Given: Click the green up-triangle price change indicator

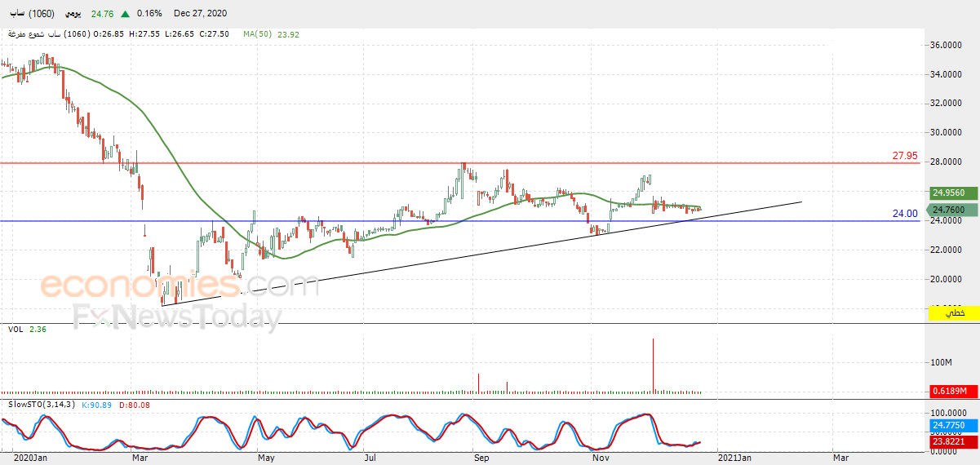Looking at the screenshot, I should pyautogui.click(x=124, y=14).
